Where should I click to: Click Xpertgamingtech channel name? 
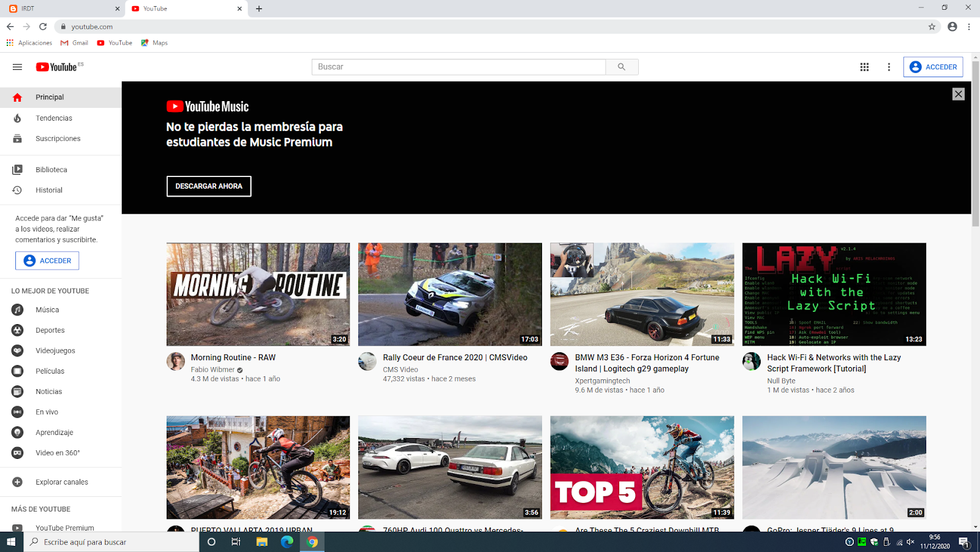(x=602, y=381)
